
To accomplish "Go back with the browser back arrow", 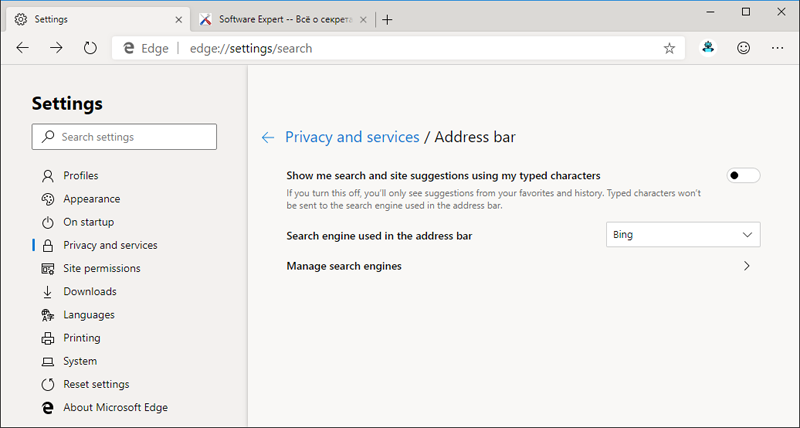I will pos(22,48).
